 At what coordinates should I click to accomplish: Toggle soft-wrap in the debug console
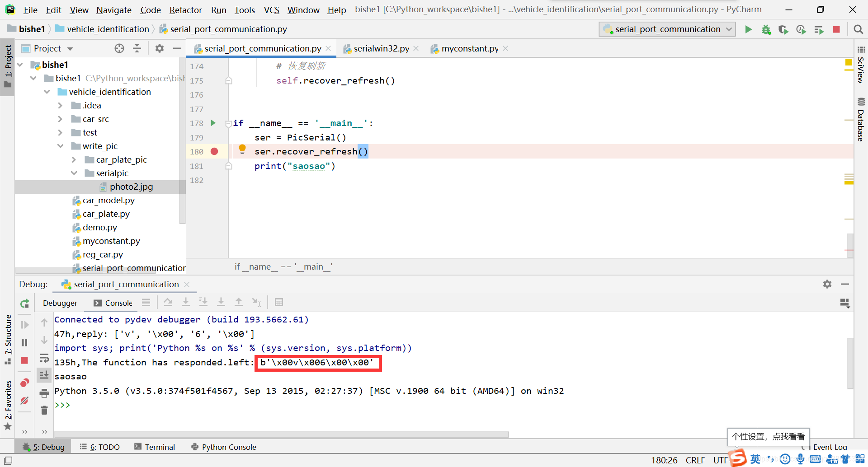pos(44,358)
